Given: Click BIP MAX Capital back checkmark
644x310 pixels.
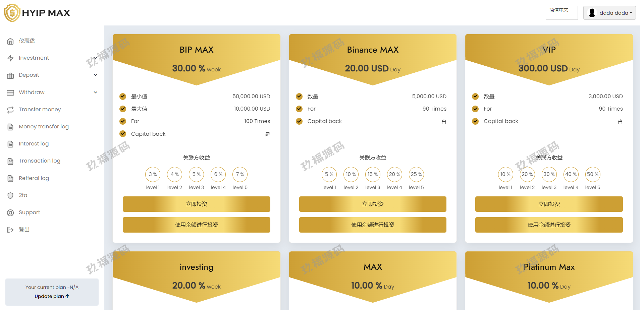Looking at the screenshot, I should (123, 134).
